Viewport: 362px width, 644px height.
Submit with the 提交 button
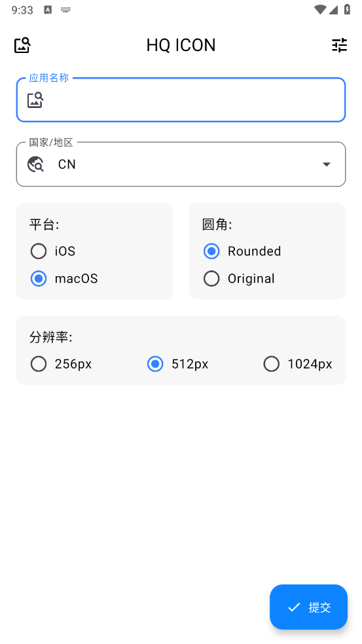click(x=308, y=607)
